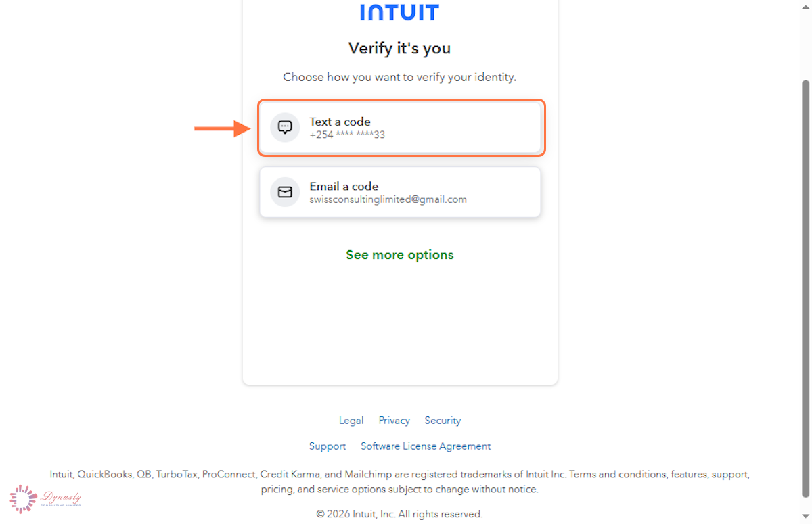
Task: Open See more options
Action: [400, 255]
